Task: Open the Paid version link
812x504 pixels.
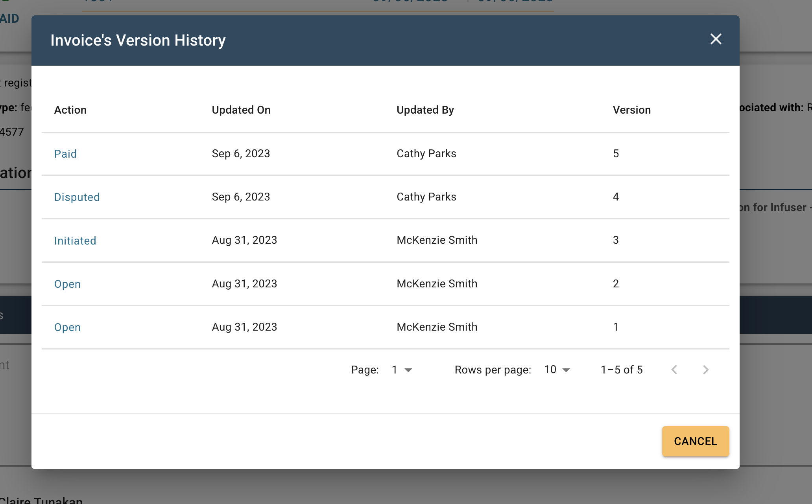Action: tap(65, 154)
